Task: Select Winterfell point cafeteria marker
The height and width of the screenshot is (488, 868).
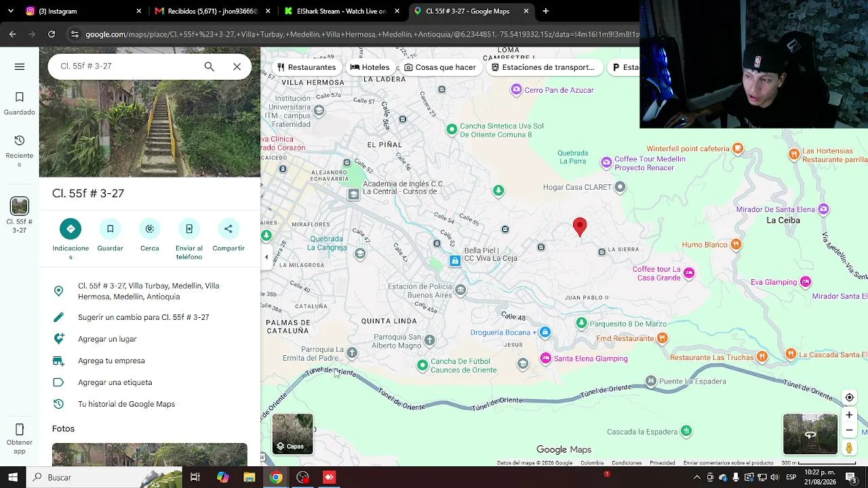Action: pos(738,148)
